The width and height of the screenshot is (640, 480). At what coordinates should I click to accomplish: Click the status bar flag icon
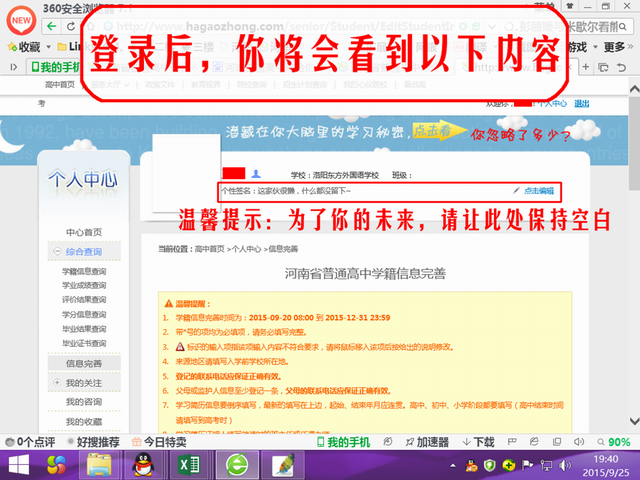tap(512, 442)
